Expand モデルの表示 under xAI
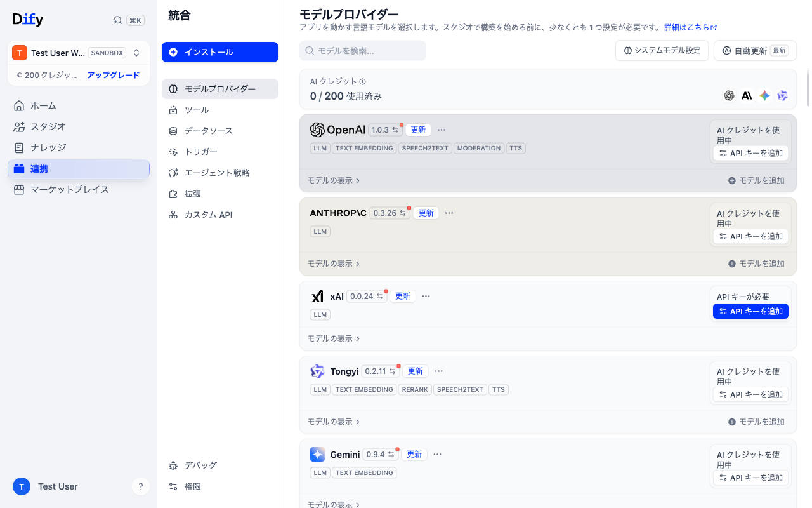812x508 pixels. click(x=334, y=338)
